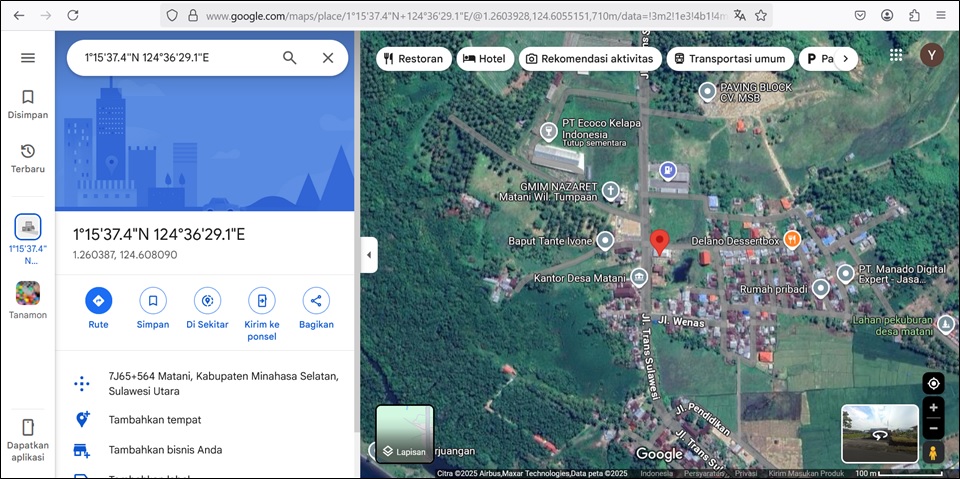
Task: Open the hamburger main menu
Action: 28,58
